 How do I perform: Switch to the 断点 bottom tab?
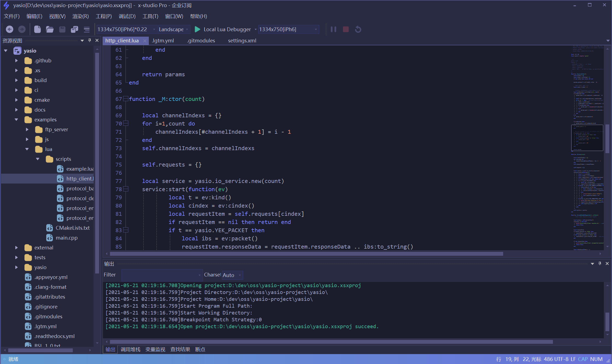point(200,350)
